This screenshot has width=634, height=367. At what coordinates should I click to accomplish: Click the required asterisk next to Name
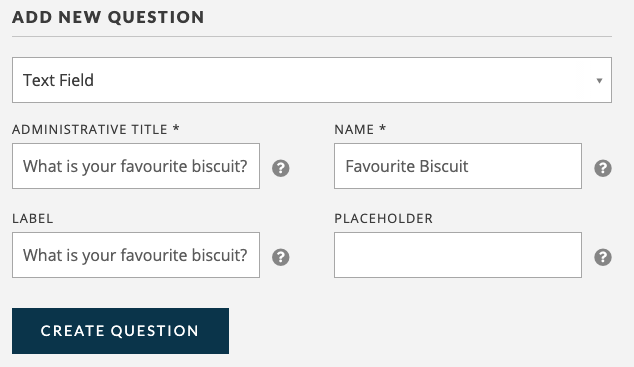pyautogui.click(x=382, y=128)
